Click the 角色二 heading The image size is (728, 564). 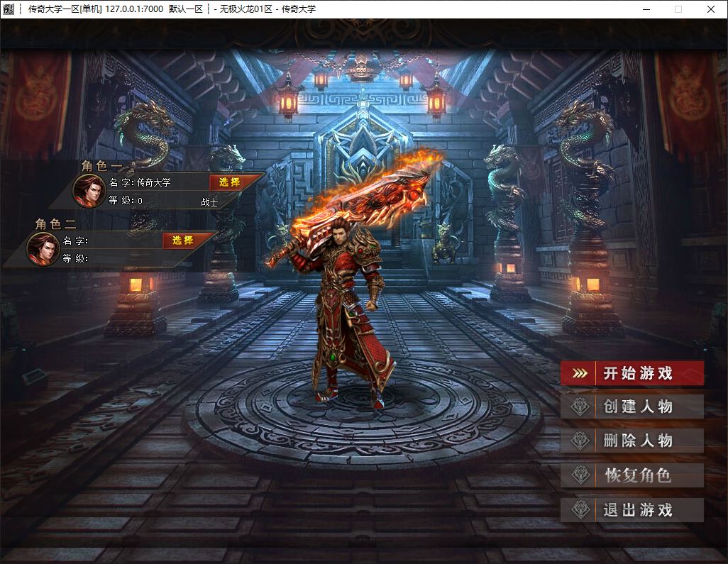[x=56, y=224]
